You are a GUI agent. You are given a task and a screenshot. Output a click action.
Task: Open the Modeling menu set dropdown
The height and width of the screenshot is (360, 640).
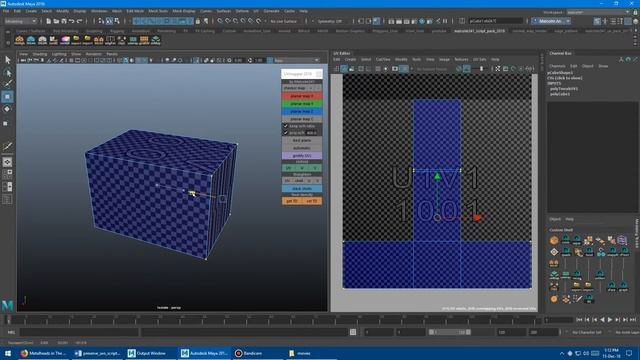(20, 21)
